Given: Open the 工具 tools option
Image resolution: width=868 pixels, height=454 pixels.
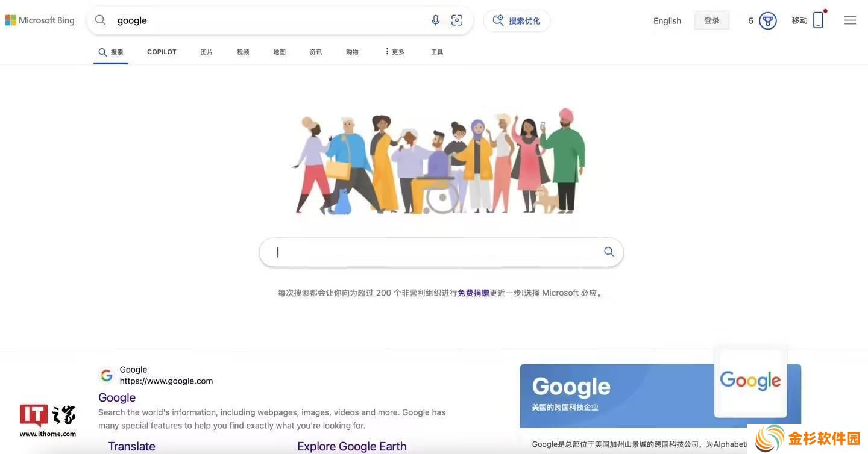Looking at the screenshot, I should coord(437,52).
